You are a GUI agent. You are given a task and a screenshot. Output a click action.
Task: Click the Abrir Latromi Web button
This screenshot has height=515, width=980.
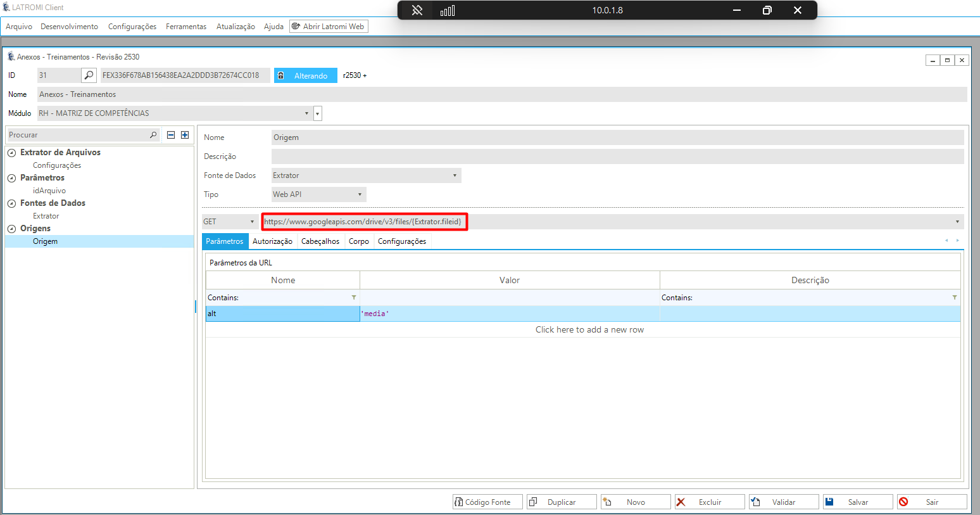click(328, 27)
